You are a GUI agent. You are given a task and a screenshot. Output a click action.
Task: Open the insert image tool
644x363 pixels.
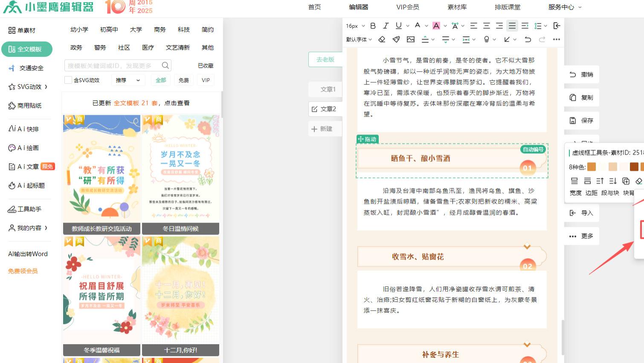tap(410, 39)
